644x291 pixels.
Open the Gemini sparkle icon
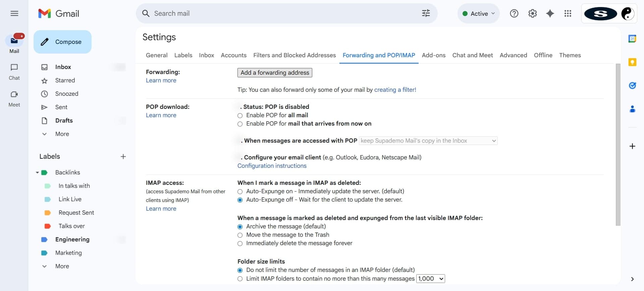tap(550, 13)
